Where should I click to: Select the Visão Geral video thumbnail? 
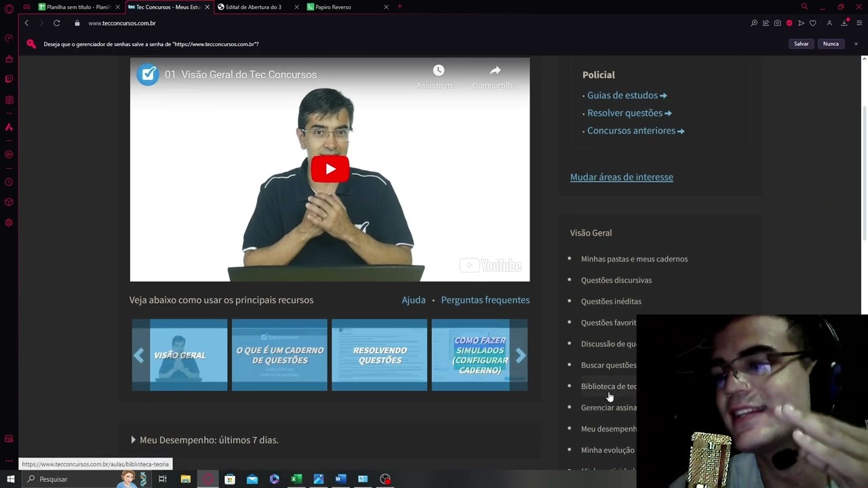tap(180, 355)
